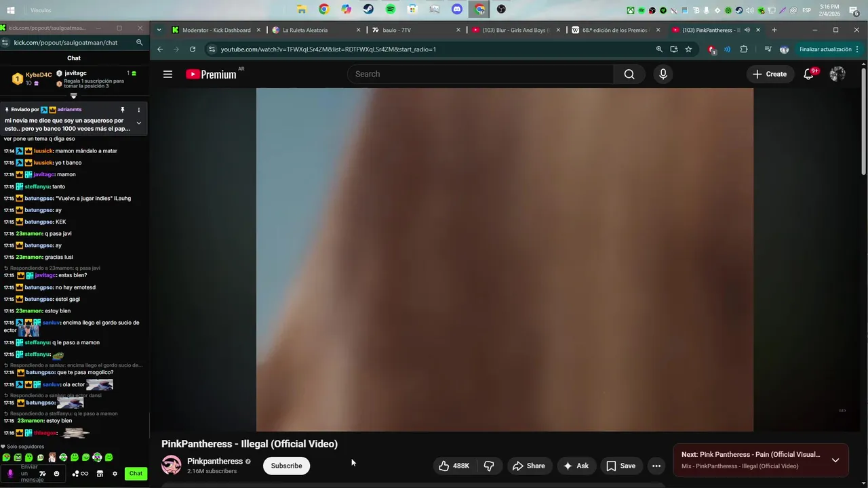
Task: Open Kick popout page zoom magnifier
Action: [139, 42]
